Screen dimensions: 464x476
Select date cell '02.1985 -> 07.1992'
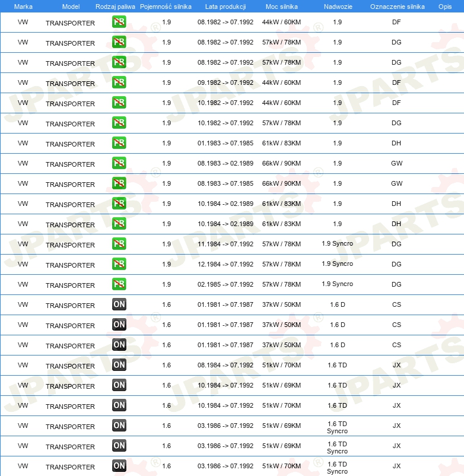tap(225, 284)
